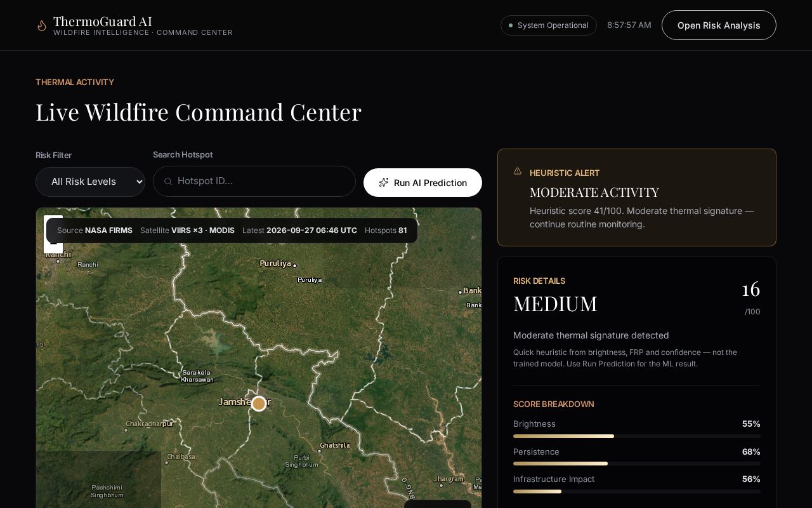Viewport: 812px width, 508px height.
Task: Click the Source NASA FIRMS label on map
Action: coord(95,231)
